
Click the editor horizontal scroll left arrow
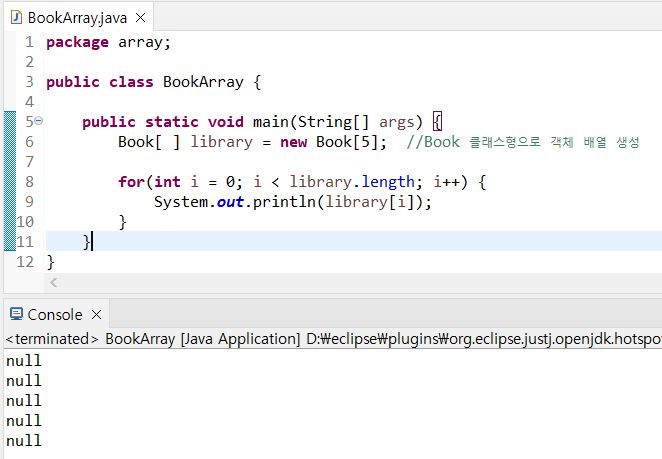click(x=54, y=282)
